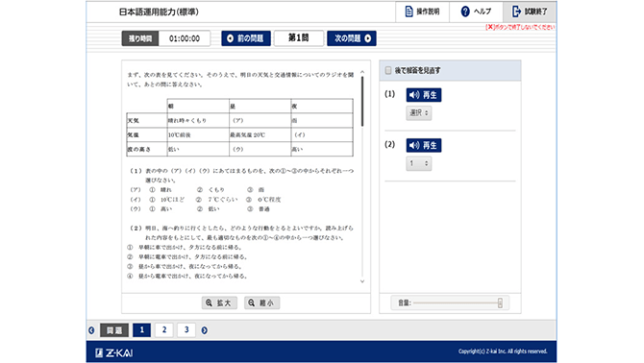Click the 日本語運用能力(標準) title

[x=159, y=12]
